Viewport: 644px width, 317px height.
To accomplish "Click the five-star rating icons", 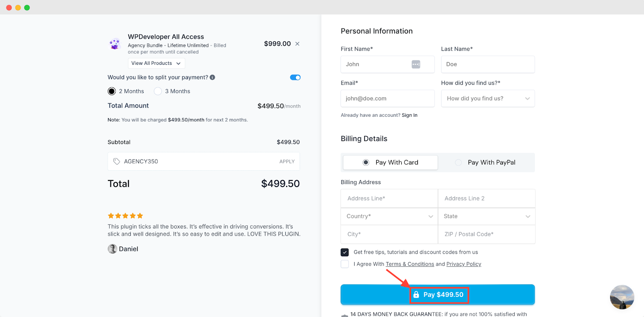I will pos(125,216).
